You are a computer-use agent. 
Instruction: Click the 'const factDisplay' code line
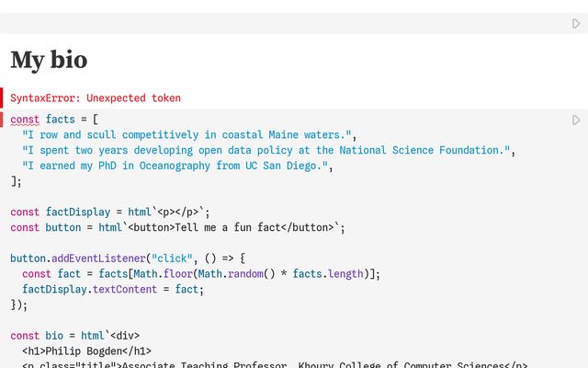coord(110,213)
